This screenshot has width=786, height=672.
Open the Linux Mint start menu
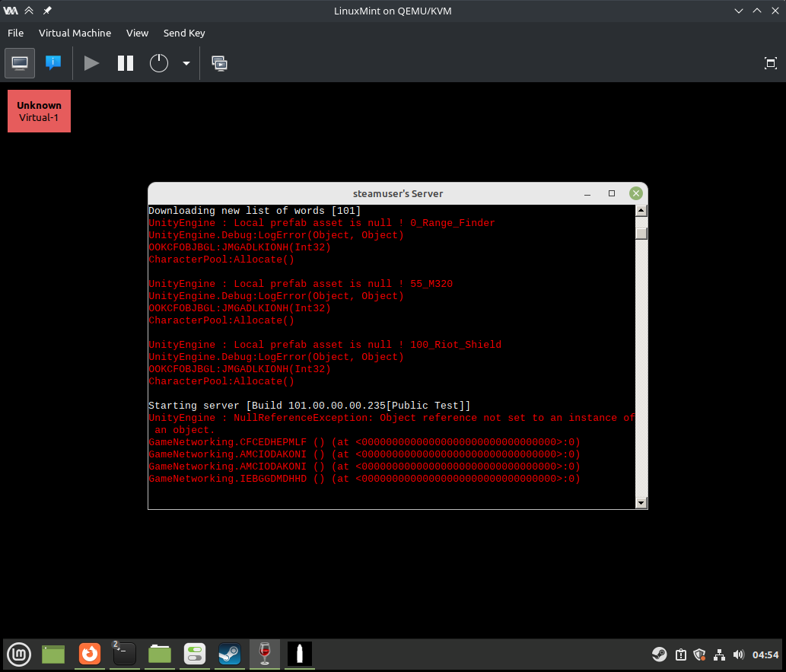tap(19, 654)
